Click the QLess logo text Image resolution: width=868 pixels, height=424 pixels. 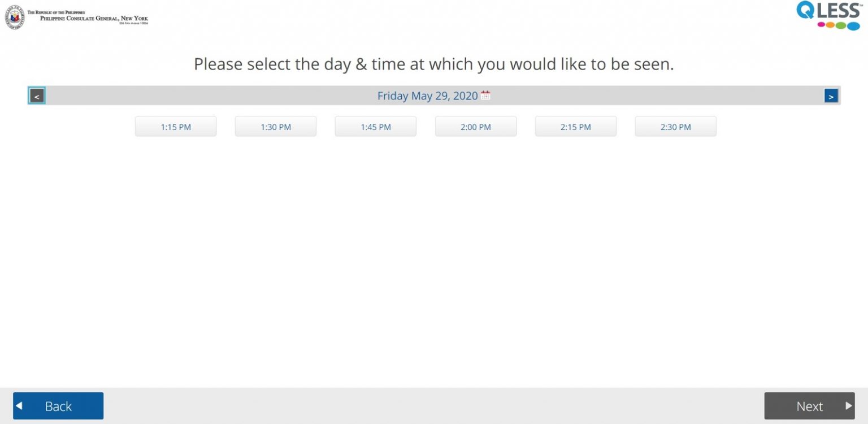[828, 10]
